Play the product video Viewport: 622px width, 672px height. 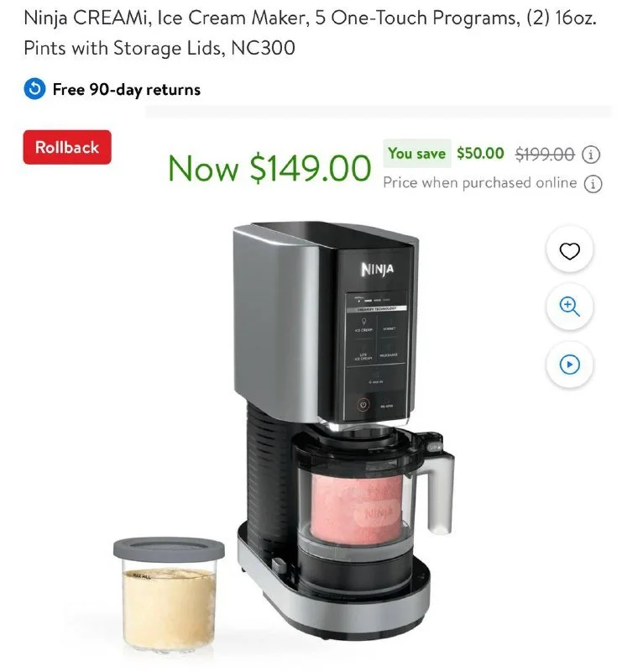(x=569, y=365)
